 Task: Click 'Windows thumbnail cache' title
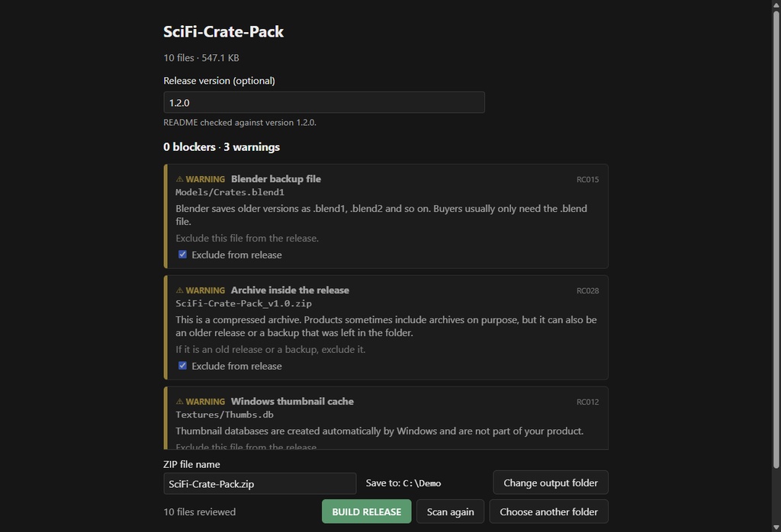click(x=292, y=402)
